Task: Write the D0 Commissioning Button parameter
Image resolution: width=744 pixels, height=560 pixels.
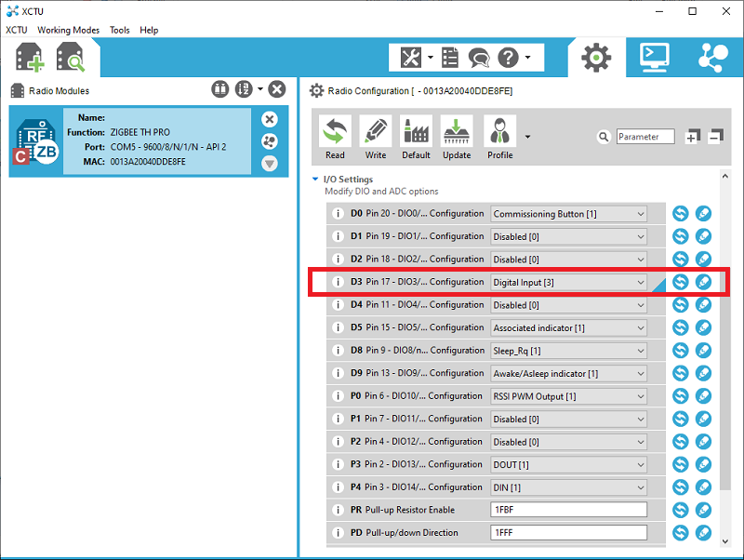Action: [x=704, y=213]
